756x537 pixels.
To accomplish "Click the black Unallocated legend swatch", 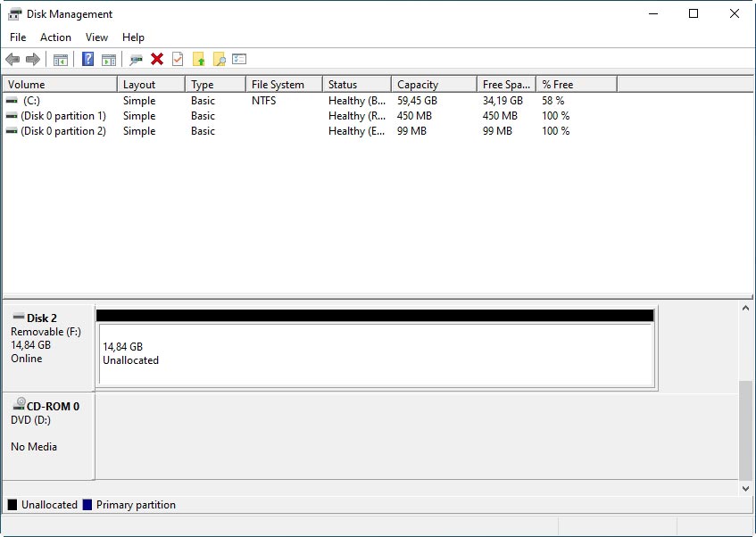I will pyautogui.click(x=12, y=505).
